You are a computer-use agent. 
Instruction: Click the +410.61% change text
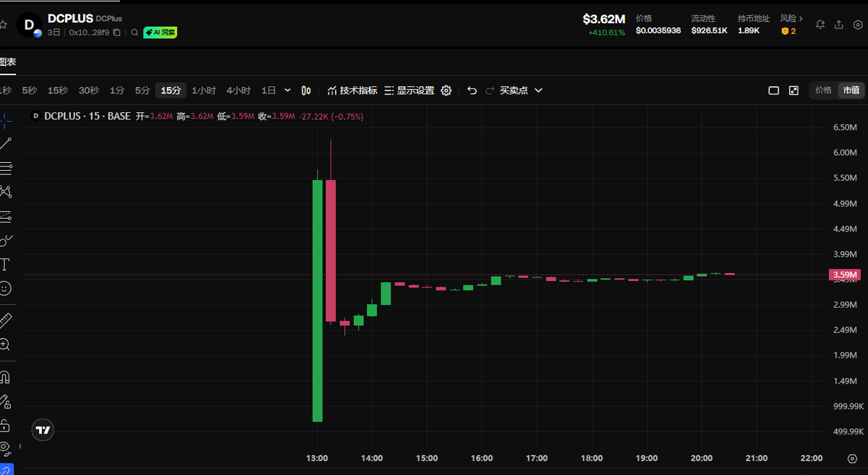[x=606, y=33]
